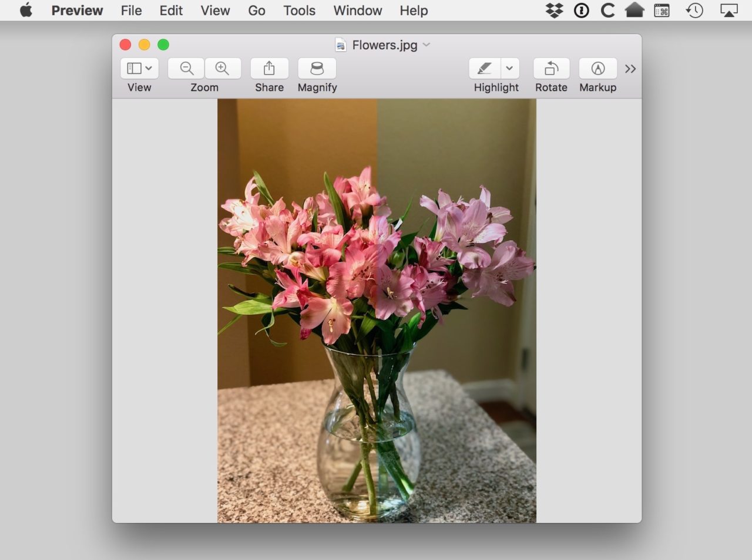Open the Go menu

point(257,11)
